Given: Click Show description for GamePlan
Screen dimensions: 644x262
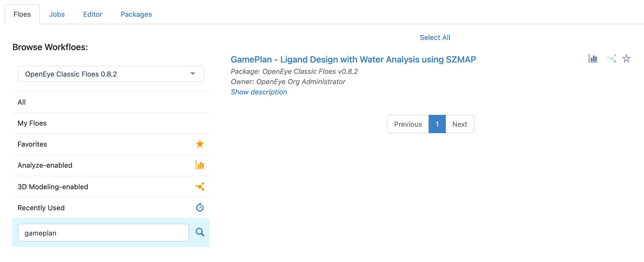Looking at the screenshot, I should pos(259,92).
